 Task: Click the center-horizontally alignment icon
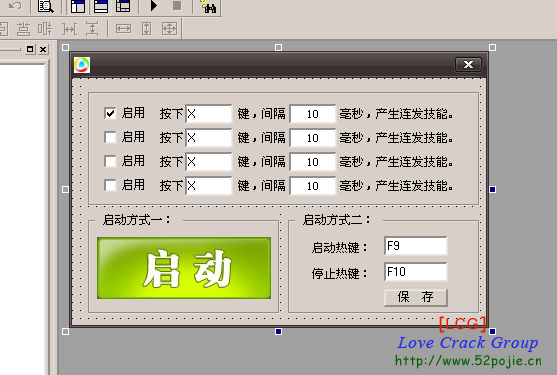click(45, 29)
